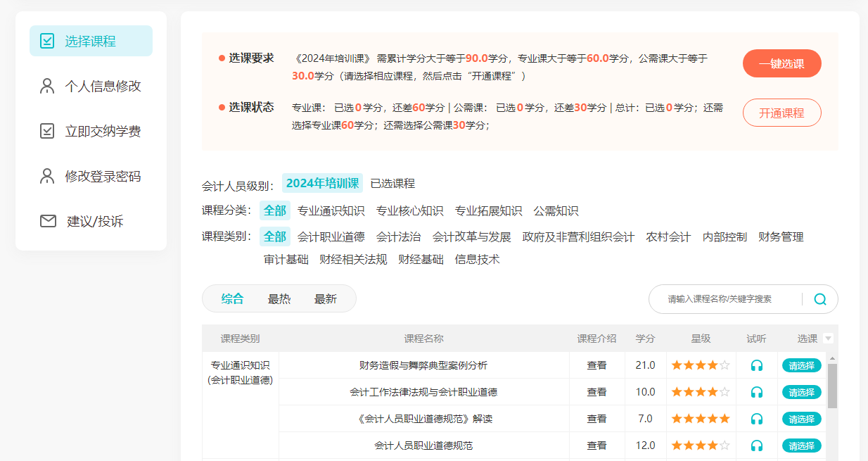Switch to the 最热 sorting tab
The height and width of the screenshot is (461, 868).
(x=279, y=298)
